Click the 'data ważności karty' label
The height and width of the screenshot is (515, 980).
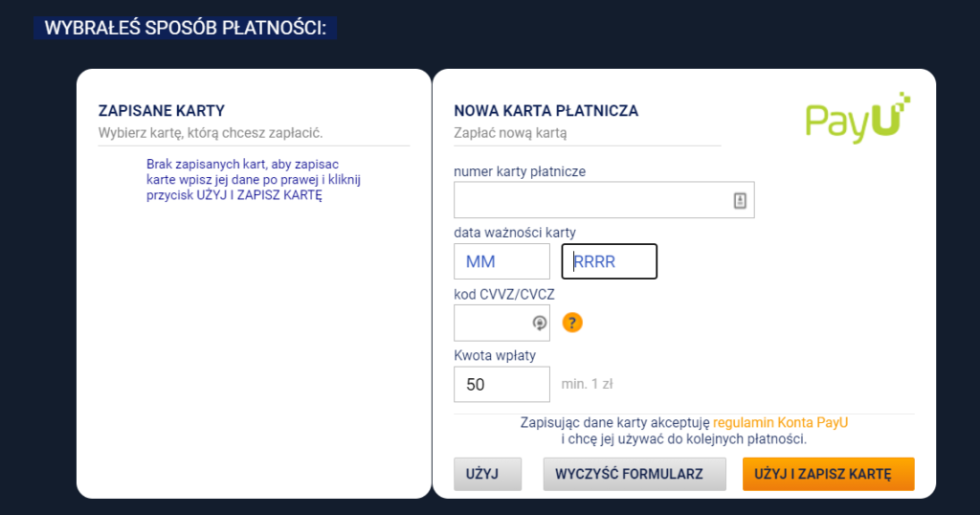[515, 233]
